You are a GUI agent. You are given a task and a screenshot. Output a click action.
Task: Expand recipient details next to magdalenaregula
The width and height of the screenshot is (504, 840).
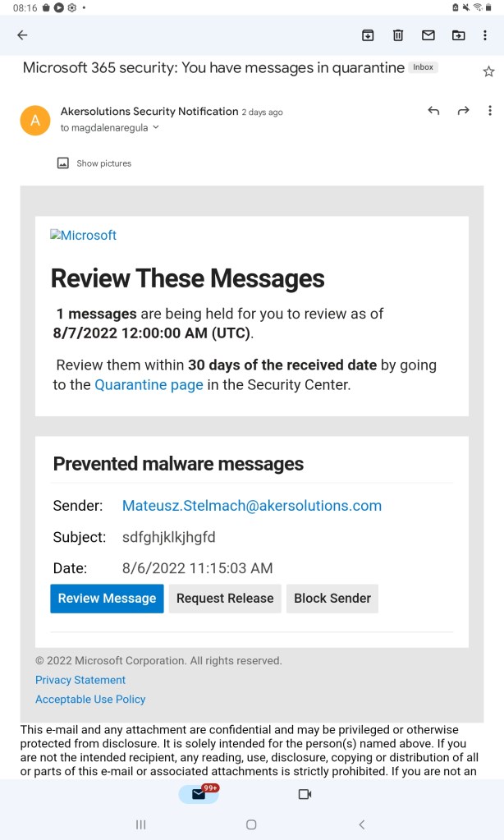pyautogui.click(x=156, y=128)
